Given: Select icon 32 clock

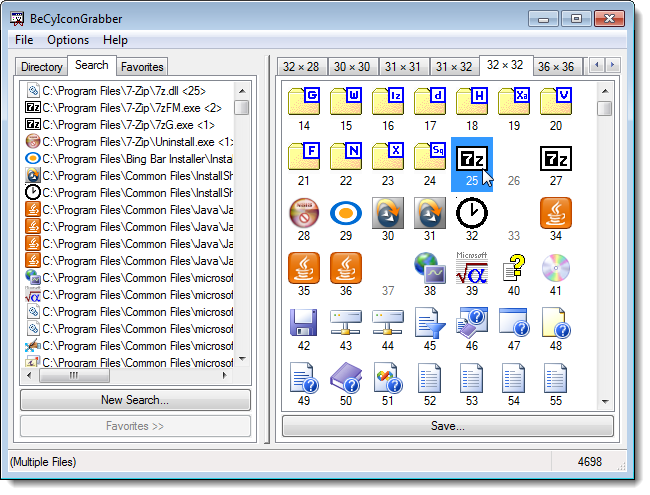Looking at the screenshot, I should coord(472,213).
